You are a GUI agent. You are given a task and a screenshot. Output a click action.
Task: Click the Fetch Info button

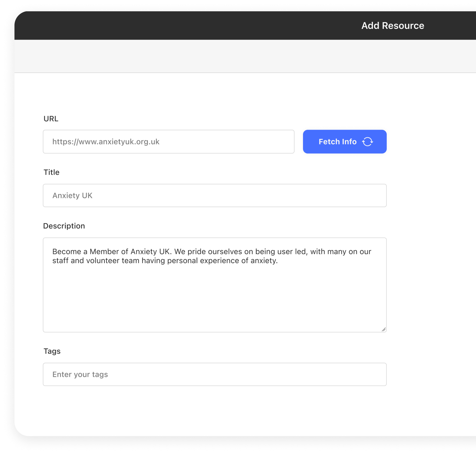point(345,142)
